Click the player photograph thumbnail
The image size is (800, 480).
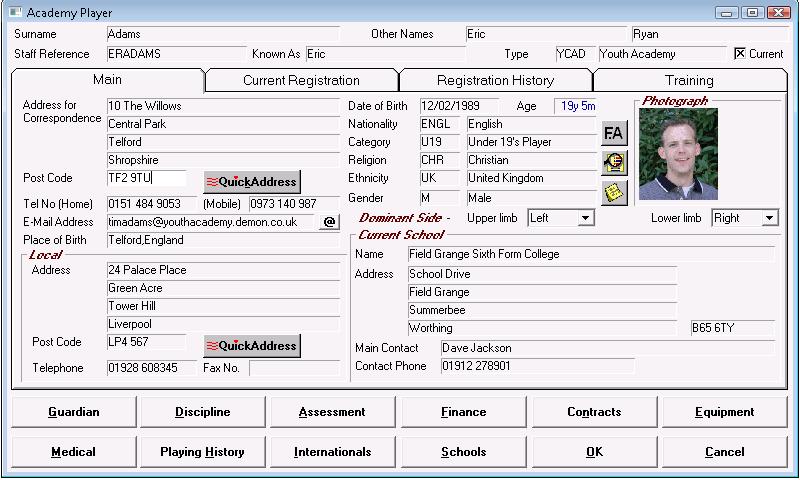(678, 154)
